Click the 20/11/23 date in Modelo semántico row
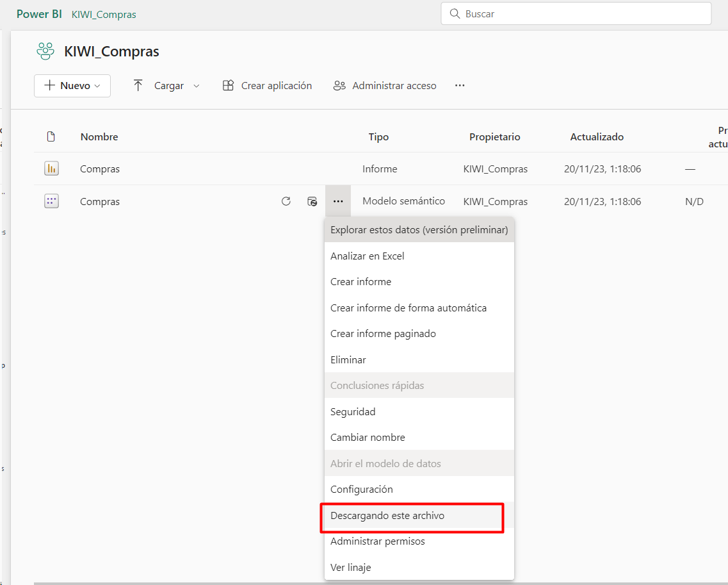 click(x=602, y=201)
